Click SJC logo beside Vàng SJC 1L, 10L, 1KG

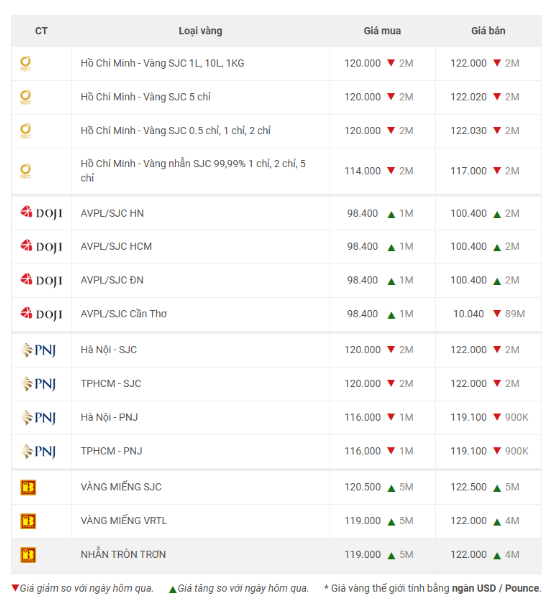26,63
